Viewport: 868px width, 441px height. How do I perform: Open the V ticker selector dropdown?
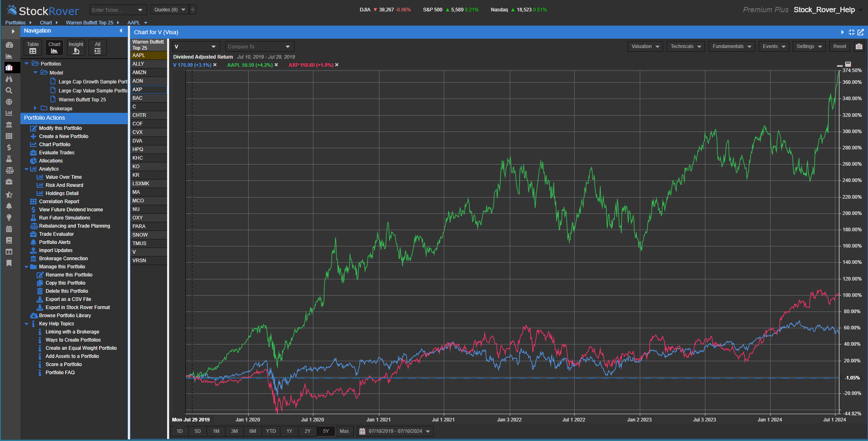(x=196, y=47)
